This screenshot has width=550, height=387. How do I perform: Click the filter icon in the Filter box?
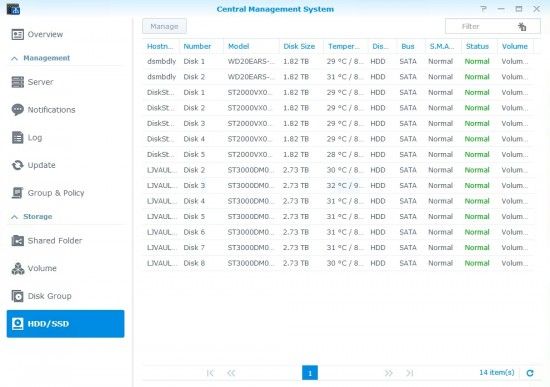(522, 26)
